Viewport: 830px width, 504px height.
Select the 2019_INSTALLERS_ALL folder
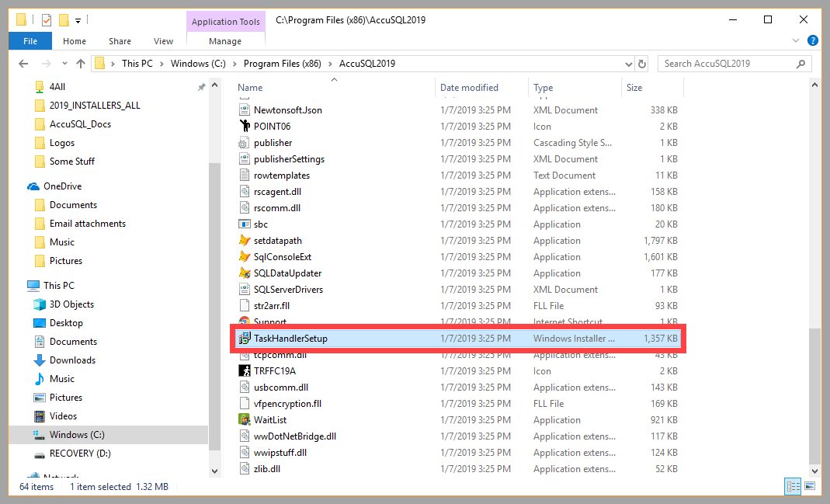click(95, 106)
